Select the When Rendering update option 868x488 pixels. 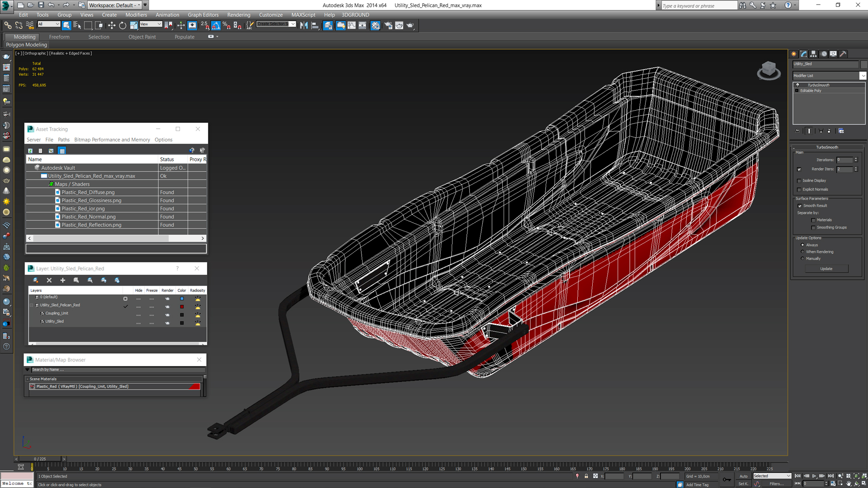803,252
